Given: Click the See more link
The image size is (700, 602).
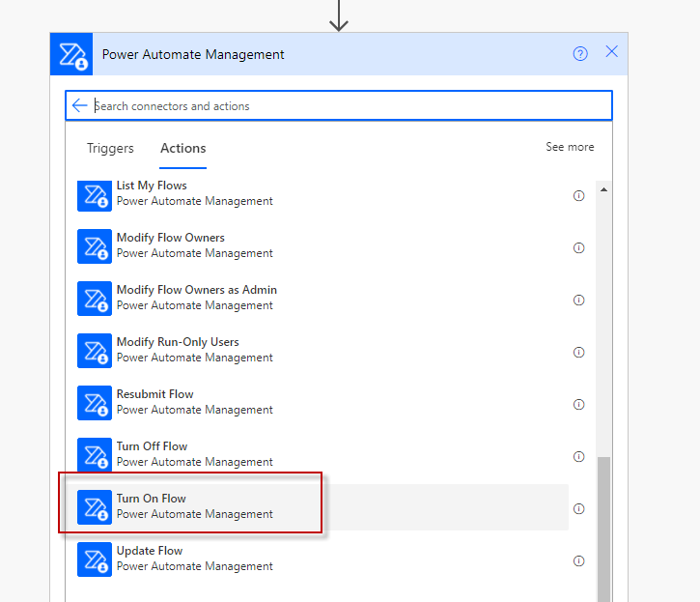Looking at the screenshot, I should (570, 147).
